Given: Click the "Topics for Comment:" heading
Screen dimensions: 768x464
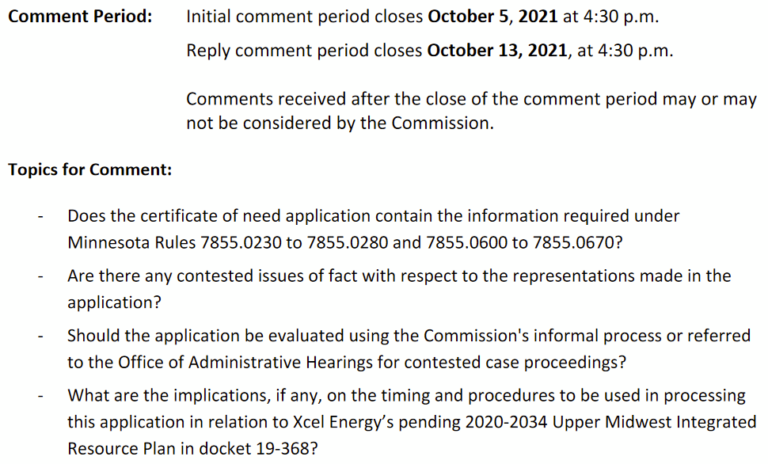Looking at the screenshot, I should [x=90, y=169].
